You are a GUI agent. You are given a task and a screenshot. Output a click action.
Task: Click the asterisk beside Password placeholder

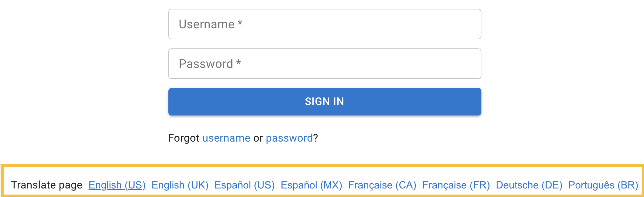[x=239, y=63]
